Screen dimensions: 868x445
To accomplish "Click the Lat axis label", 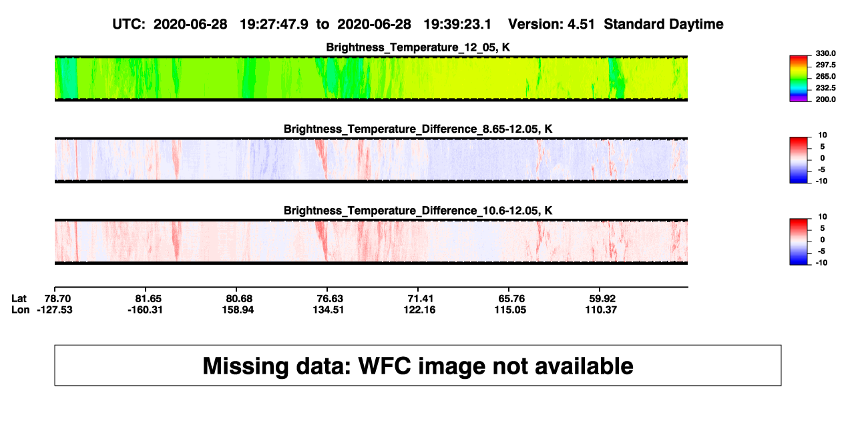I will (x=19, y=299).
